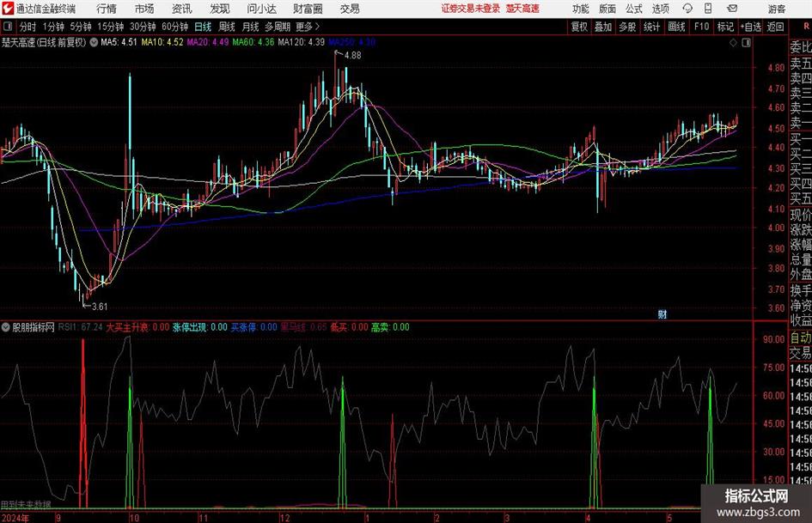Image resolution: width=812 pixels, height=523 pixels.
Task: Toggle the left panel layout icon
Action: tap(8, 27)
